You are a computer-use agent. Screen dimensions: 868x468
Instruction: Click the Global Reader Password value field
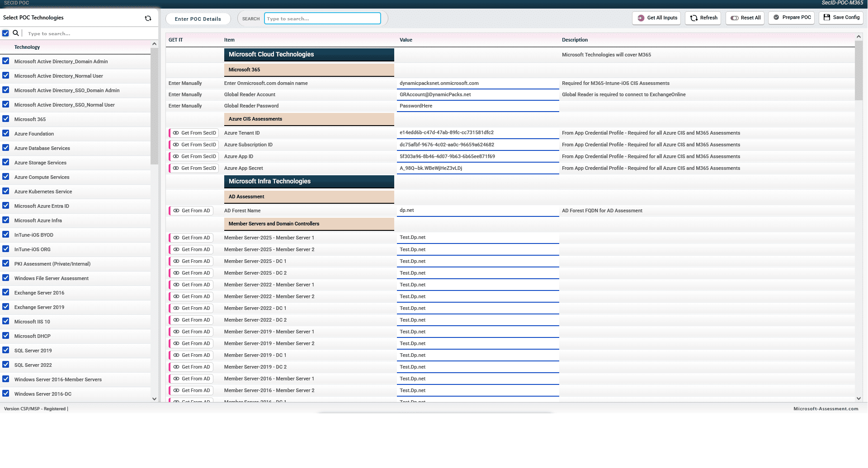478,106
